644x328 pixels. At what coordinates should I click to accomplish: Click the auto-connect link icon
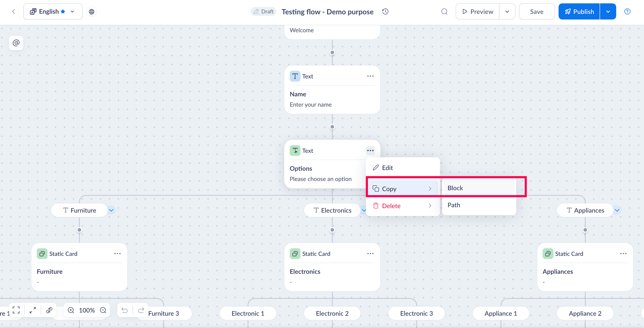(49, 310)
